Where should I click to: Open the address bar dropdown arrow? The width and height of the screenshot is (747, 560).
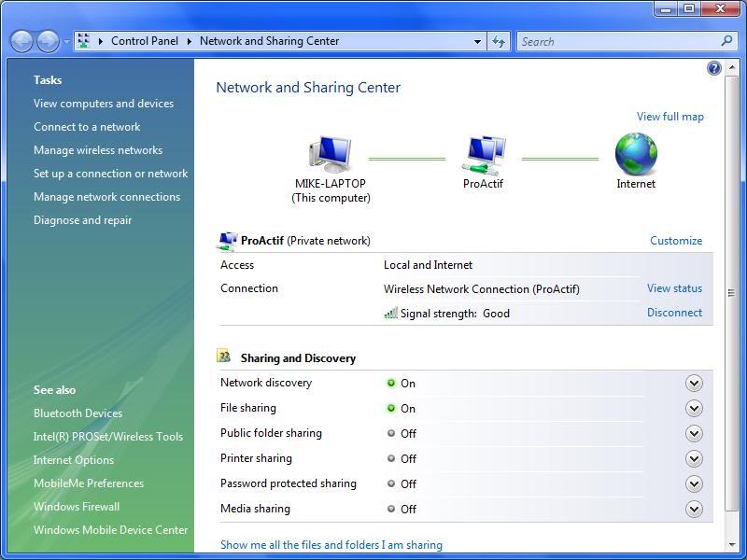[477, 41]
